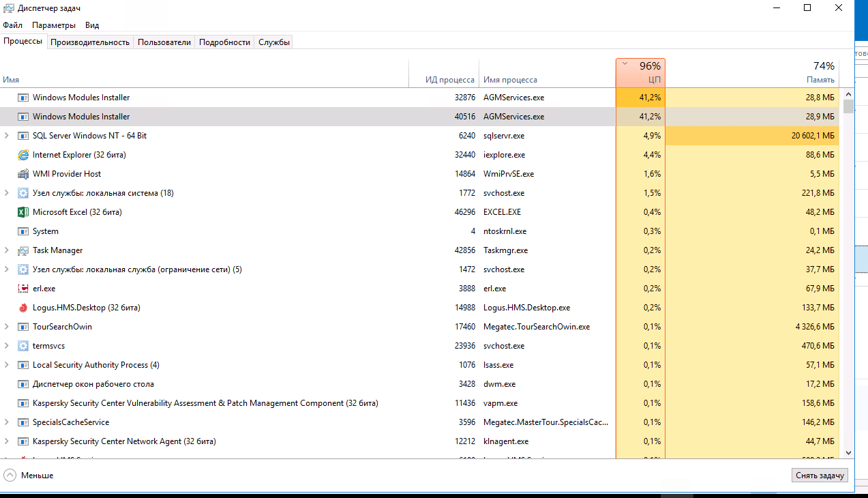Select the Процессы tab
The image size is (868, 498).
coord(23,42)
